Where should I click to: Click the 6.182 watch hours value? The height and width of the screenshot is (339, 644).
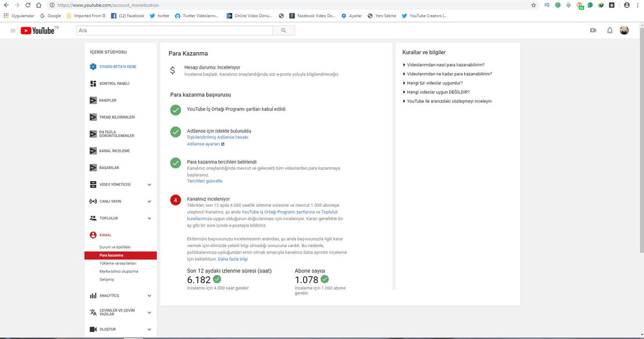coord(198,280)
